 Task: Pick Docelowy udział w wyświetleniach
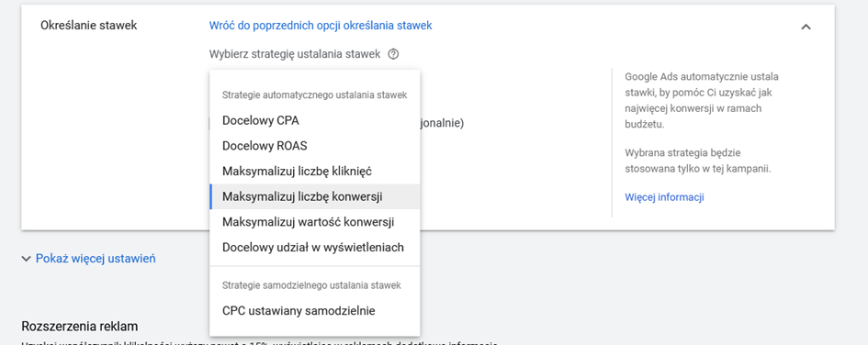click(x=314, y=248)
